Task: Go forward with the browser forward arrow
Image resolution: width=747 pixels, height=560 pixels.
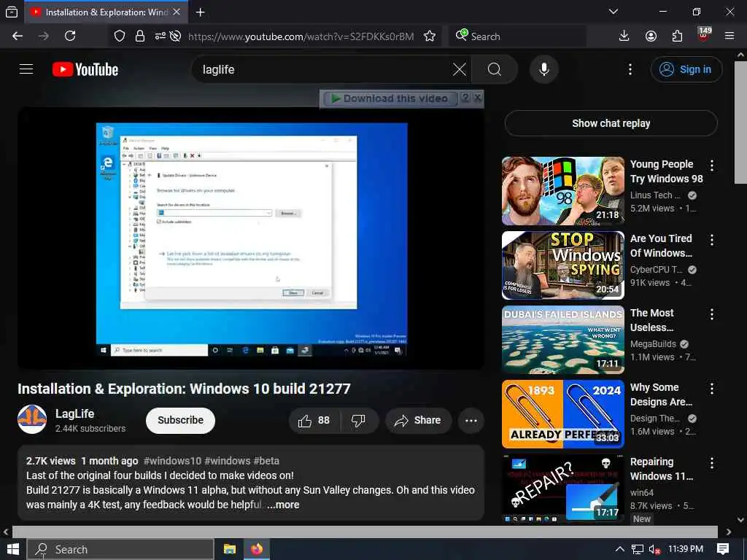Action: coord(43,36)
